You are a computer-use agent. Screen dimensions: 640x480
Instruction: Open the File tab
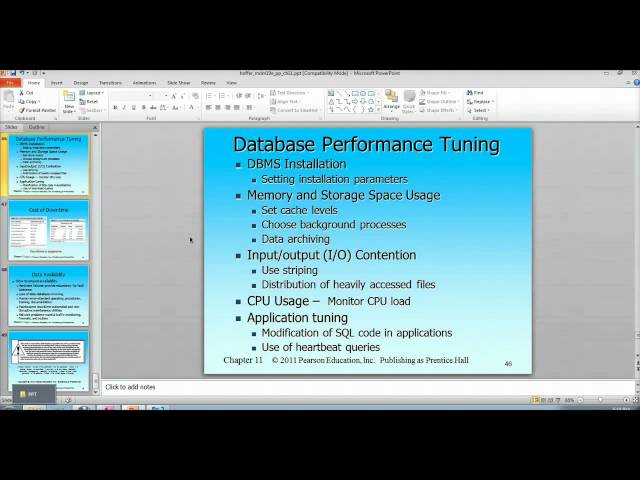pos(10,83)
